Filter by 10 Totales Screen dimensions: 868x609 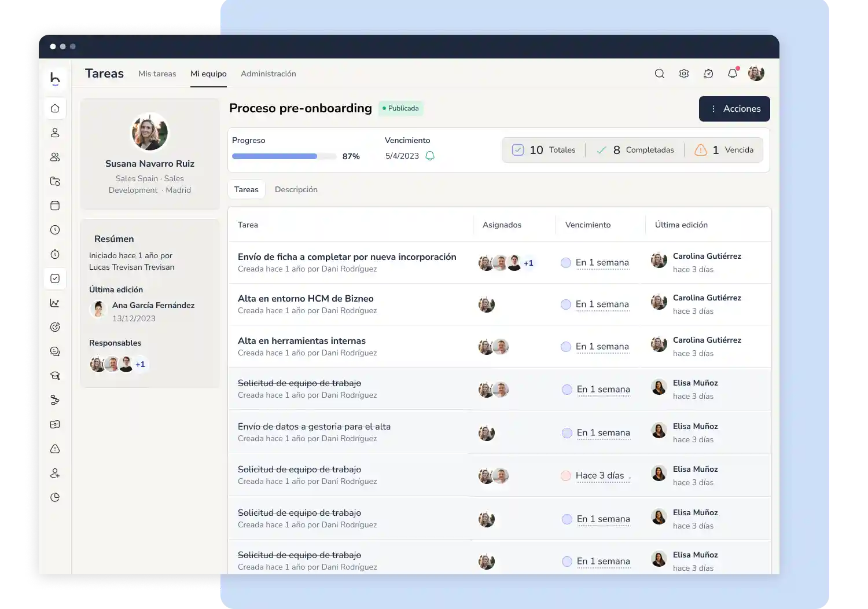click(x=544, y=150)
